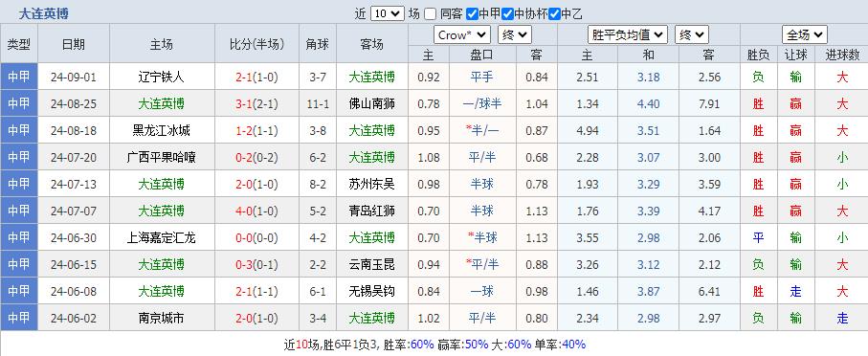Click corner count 8-2

tap(318, 184)
